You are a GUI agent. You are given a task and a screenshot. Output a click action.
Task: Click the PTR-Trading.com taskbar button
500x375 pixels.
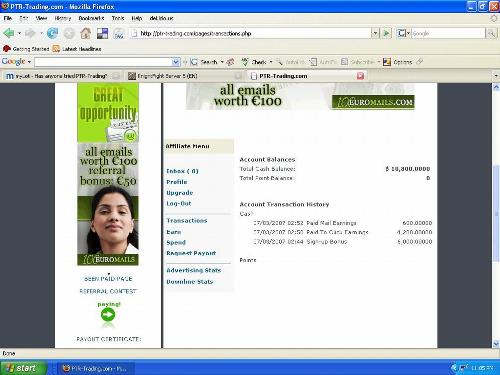pyautogui.click(x=96, y=368)
